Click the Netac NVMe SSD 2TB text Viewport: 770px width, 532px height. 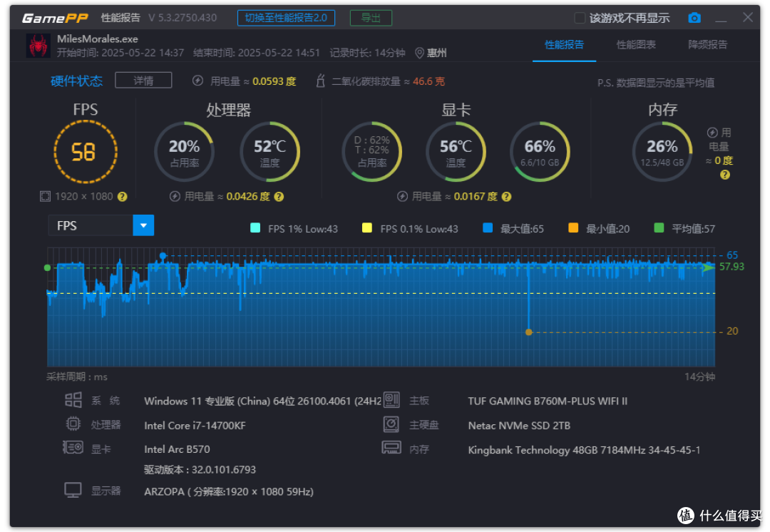pos(519,426)
